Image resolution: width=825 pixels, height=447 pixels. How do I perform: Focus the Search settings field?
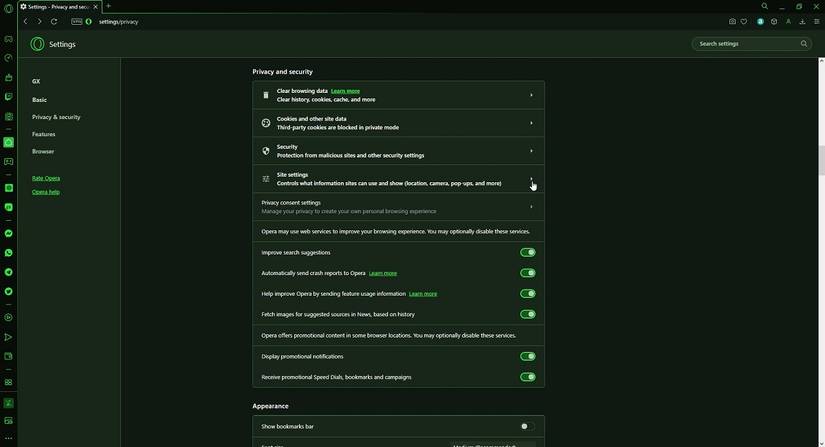tap(751, 44)
